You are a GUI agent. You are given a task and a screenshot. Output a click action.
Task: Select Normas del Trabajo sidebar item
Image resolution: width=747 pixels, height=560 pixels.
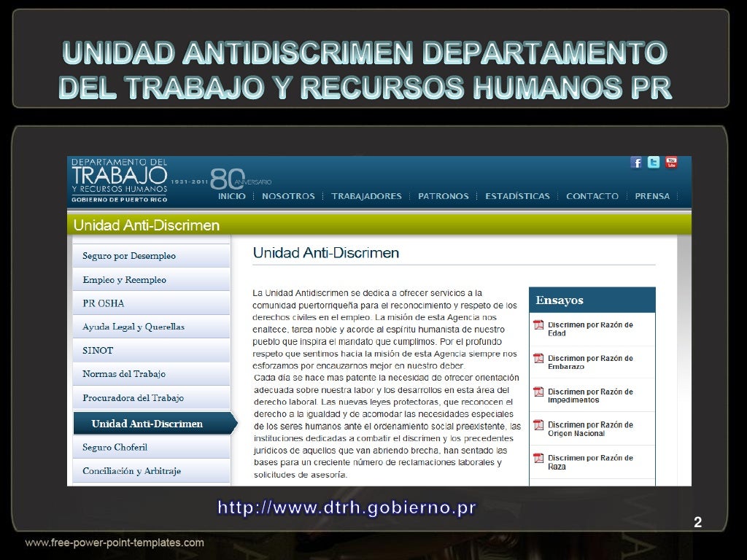[152, 374]
